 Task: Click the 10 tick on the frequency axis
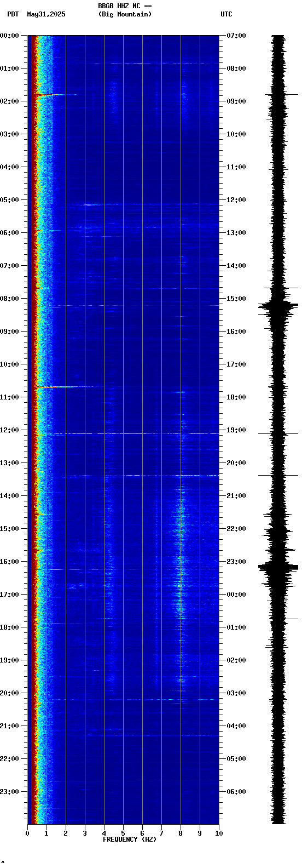219,833
